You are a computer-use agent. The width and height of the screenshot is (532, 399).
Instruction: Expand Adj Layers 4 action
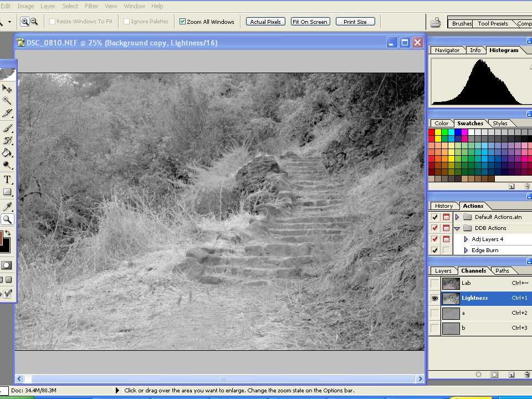pyautogui.click(x=466, y=239)
